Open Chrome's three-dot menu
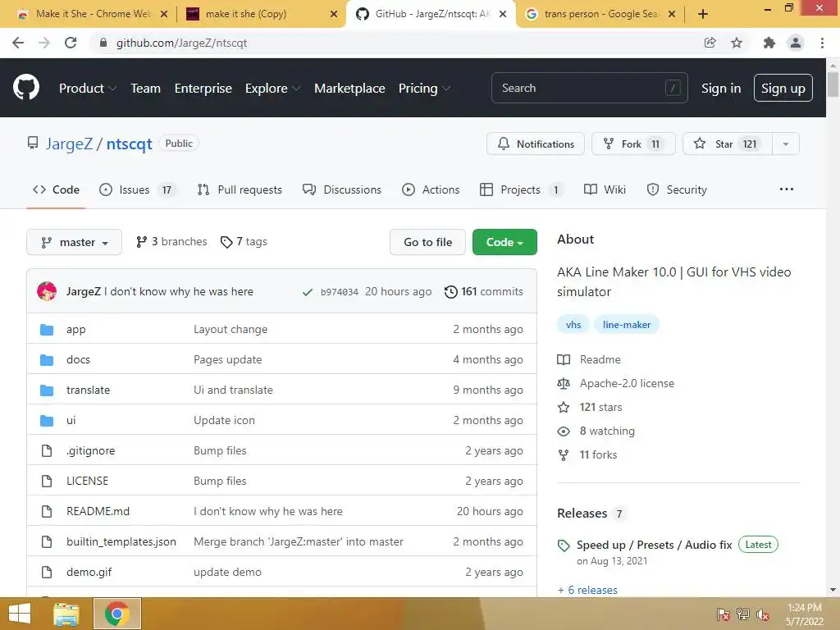The width and height of the screenshot is (840, 630). click(x=822, y=43)
